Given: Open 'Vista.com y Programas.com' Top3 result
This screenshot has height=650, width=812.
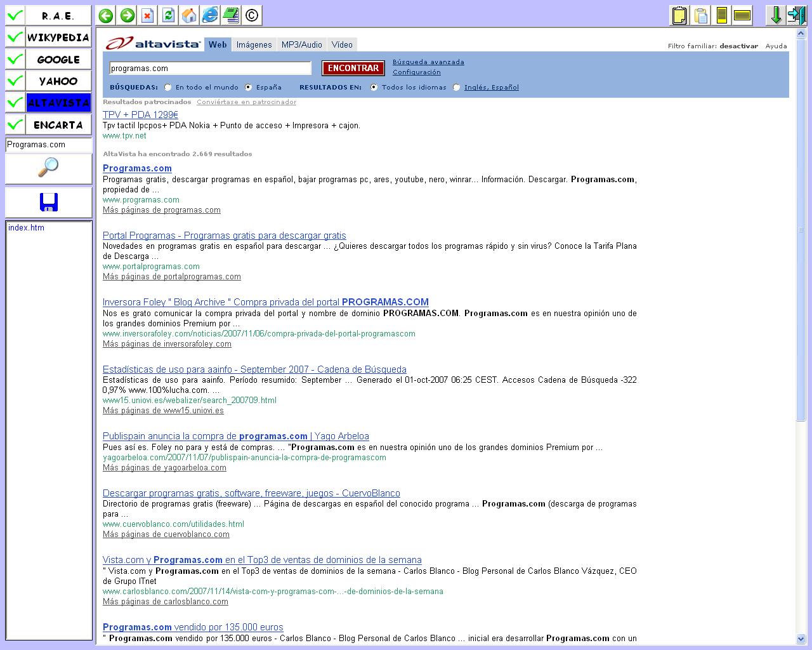Looking at the screenshot, I should click(262, 560).
